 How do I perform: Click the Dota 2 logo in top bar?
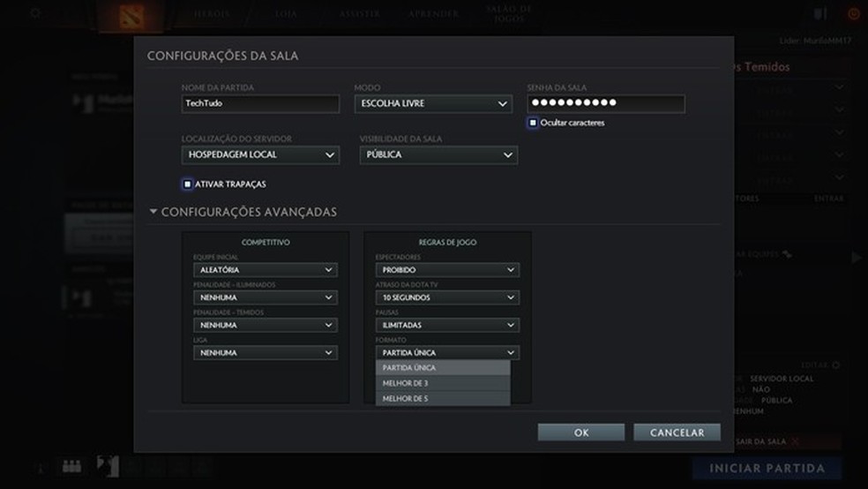point(131,16)
